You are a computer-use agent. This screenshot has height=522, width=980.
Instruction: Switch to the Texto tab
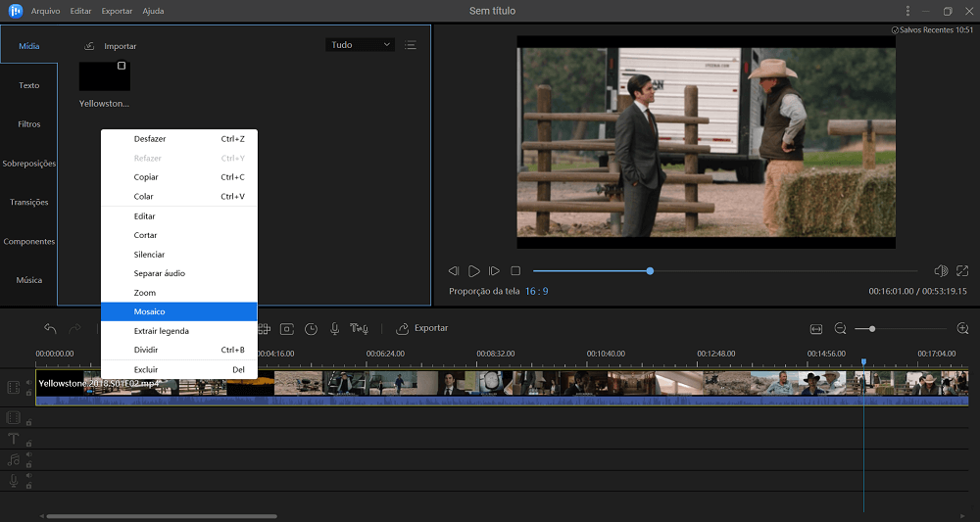pos(28,85)
